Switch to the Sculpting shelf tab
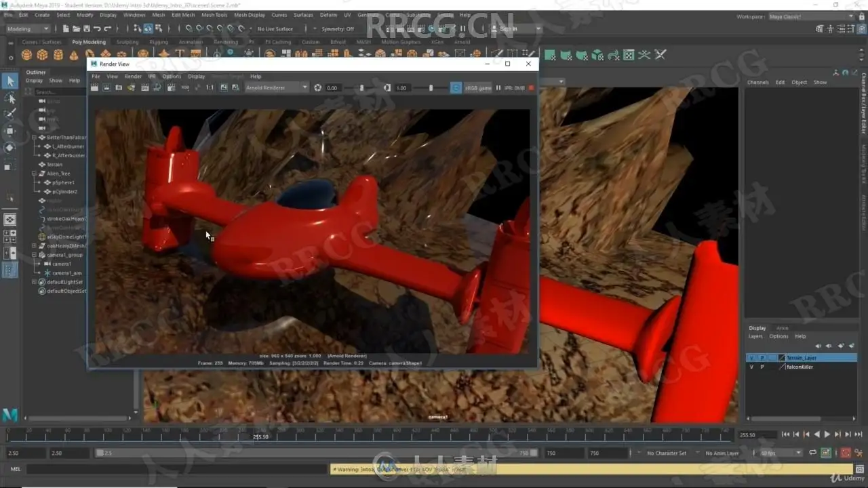The height and width of the screenshot is (488, 868). [x=127, y=42]
